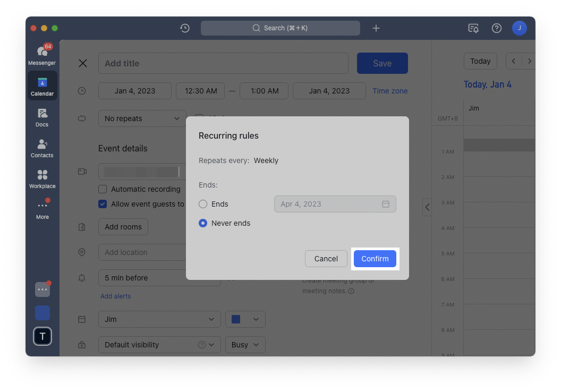The image size is (561, 392).
Task: Open the Jim calendar dropdown
Action: [159, 319]
